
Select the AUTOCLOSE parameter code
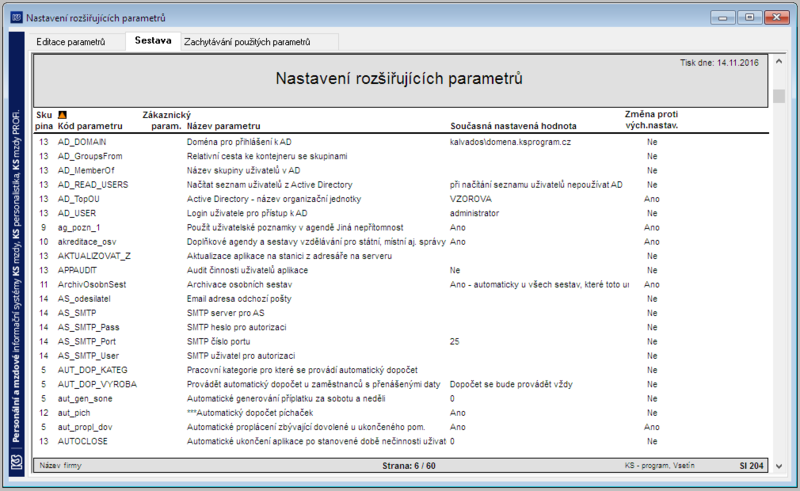click(83, 442)
